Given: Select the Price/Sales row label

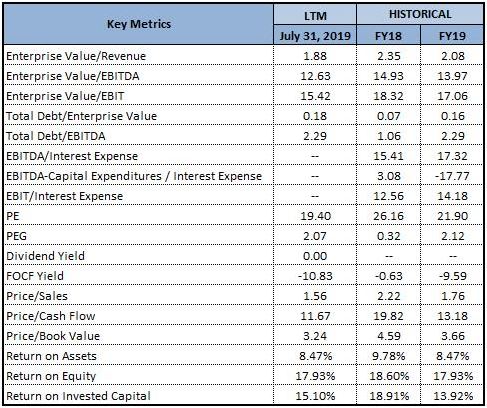Looking at the screenshot, I should pos(37,296).
